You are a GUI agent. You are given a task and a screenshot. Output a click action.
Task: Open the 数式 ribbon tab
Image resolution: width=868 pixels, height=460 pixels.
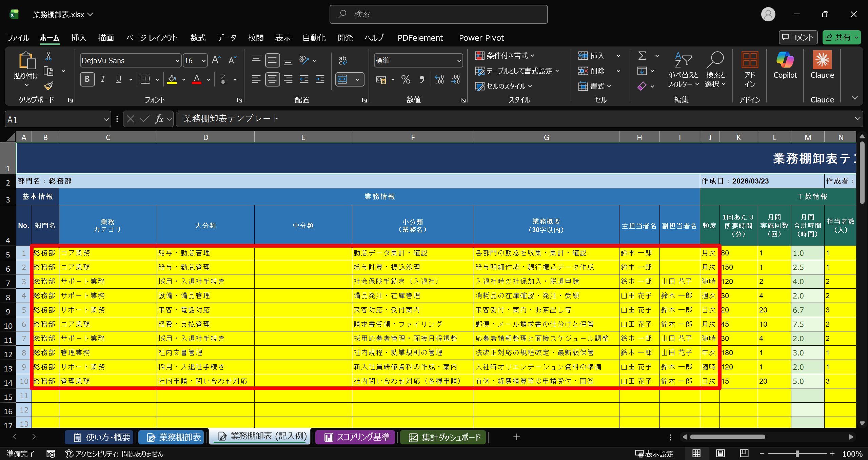coord(198,38)
